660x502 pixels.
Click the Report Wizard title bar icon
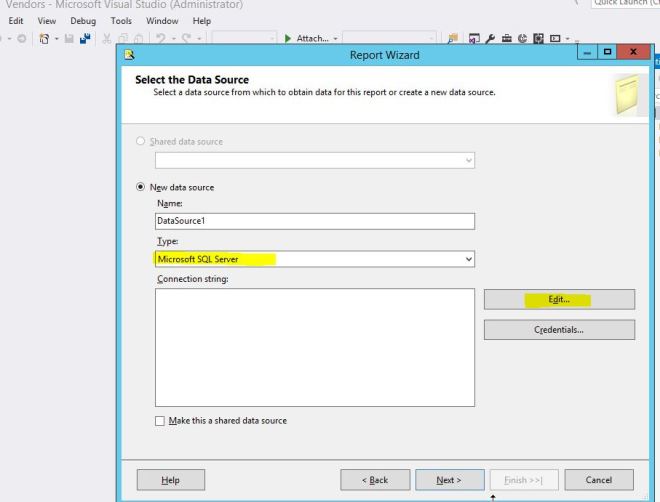[x=129, y=55]
